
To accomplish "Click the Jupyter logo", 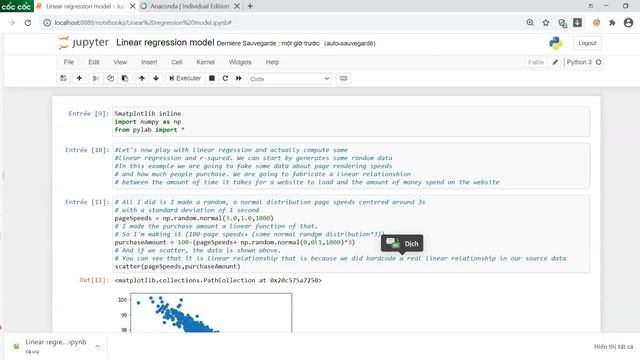I will 84,43.
